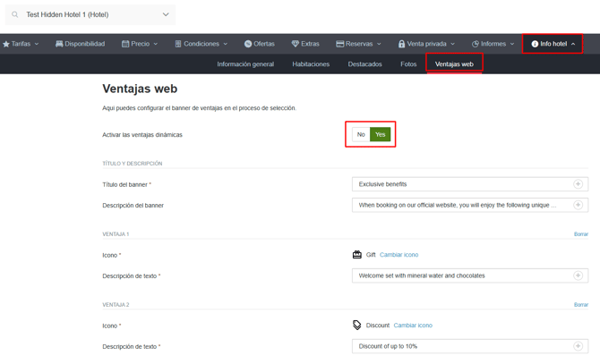The image size is (600, 364).
Task: Open the Test Hidden Hotel 1 dropdown chevron
Action: pyautogui.click(x=166, y=14)
